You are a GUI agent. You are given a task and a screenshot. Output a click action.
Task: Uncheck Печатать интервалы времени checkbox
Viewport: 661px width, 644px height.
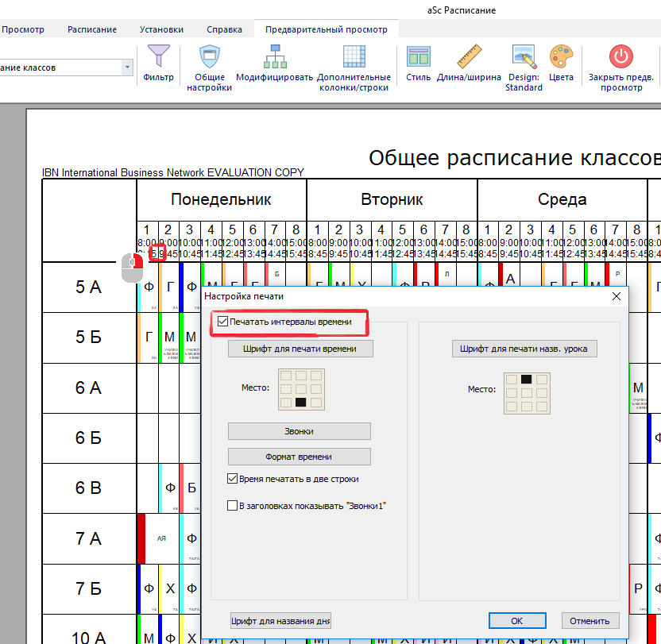pos(222,322)
